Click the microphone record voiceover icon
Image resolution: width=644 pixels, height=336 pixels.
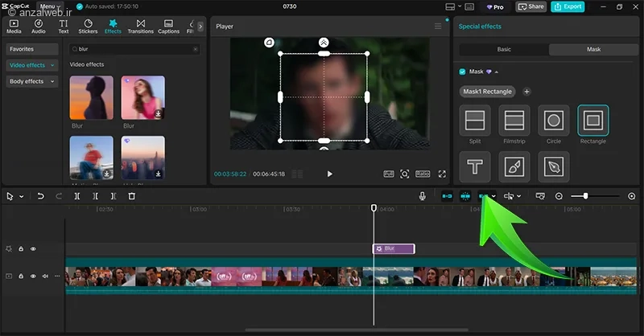[x=423, y=196]
